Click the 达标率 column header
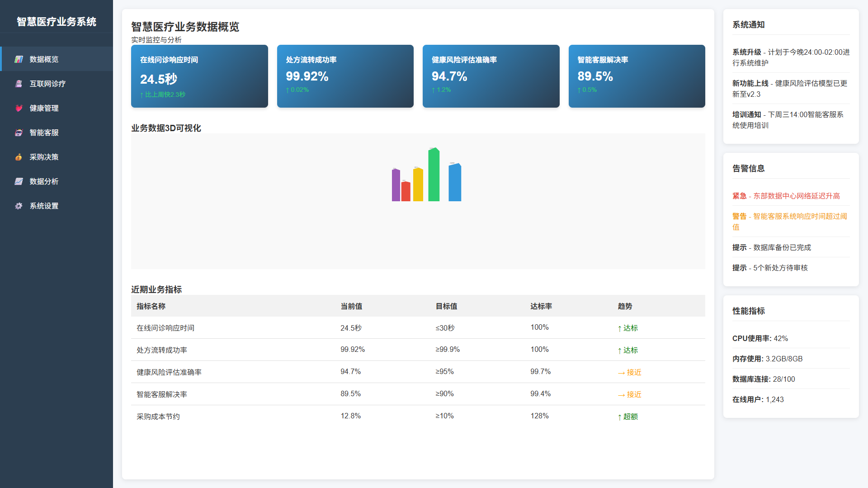The image size is (868, 488). coord(541,306)
